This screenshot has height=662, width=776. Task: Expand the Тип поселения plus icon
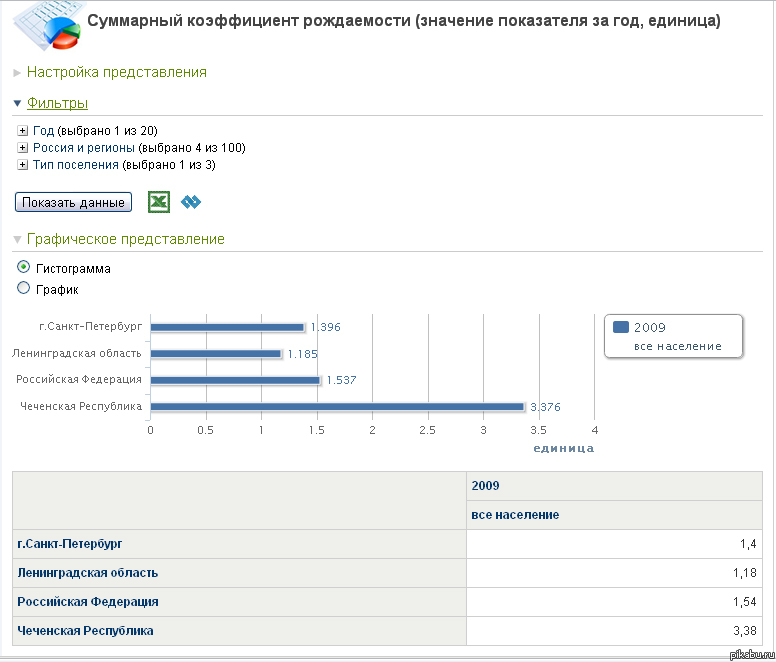(x=23, y=165)
